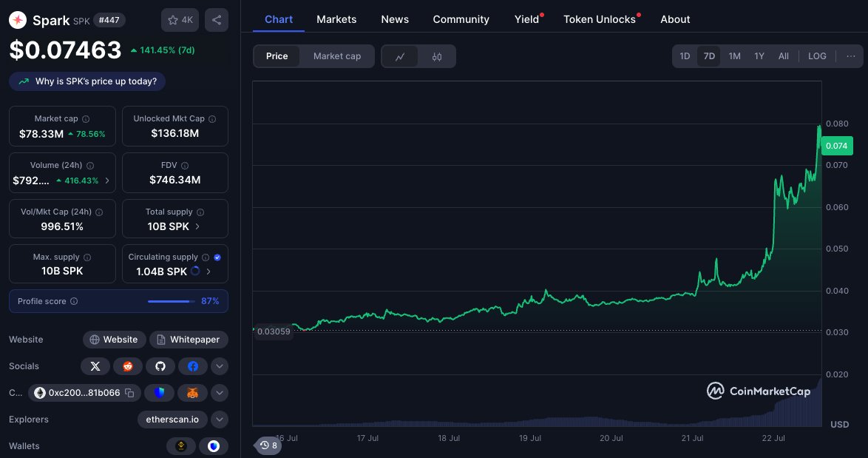Viewport: 868px width, 458px height.
Task: Expand the Explorers dropdown
Action: coord(220,420)
